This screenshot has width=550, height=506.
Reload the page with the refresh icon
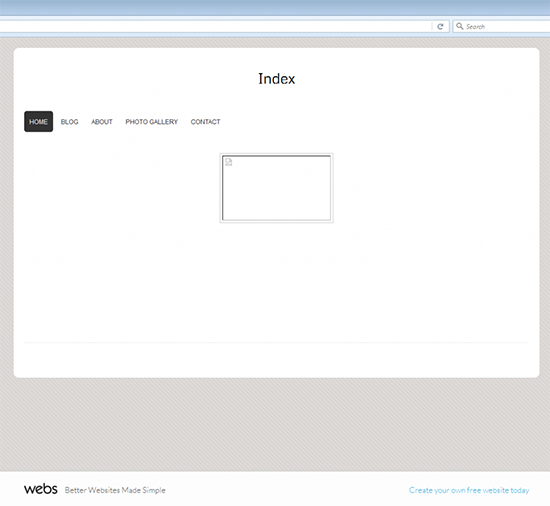coord(440,27)
